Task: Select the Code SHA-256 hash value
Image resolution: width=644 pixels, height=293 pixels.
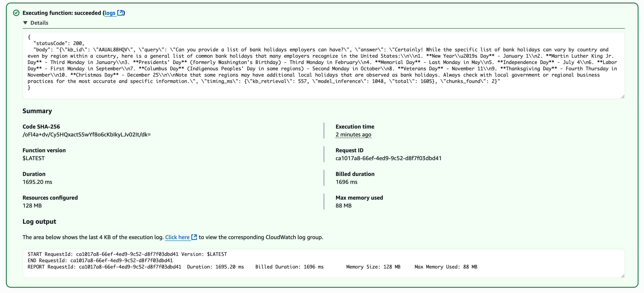Action: (x=87, y=135)
